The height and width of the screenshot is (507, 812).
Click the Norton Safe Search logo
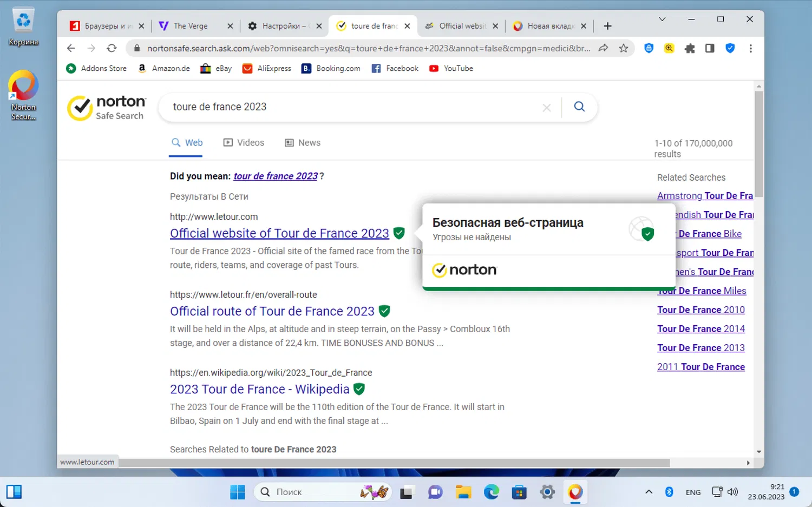point(107,107)
